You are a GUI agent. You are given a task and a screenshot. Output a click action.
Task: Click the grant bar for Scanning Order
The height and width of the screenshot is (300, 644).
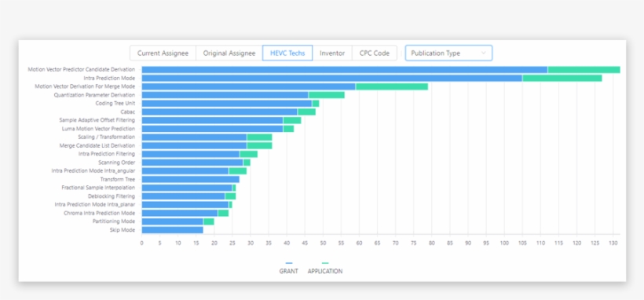[192, 163]
